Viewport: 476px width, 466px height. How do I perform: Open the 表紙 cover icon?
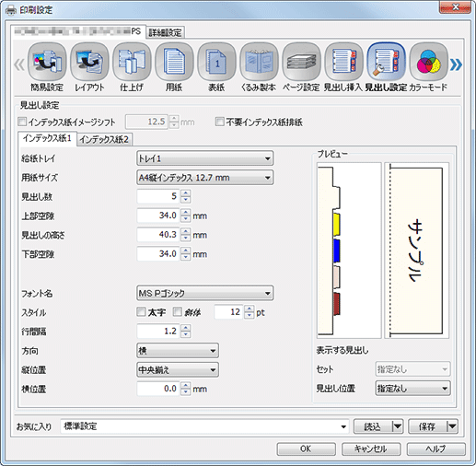click(x=216, y=62)
